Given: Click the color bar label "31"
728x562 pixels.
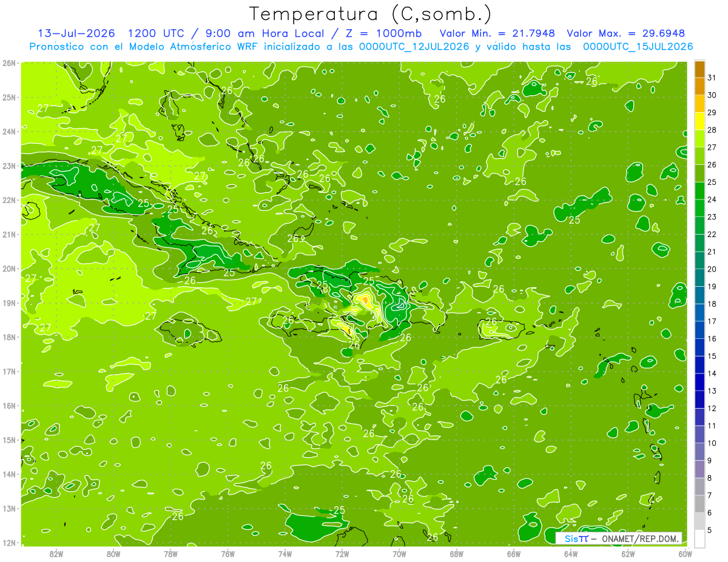Looking at the screenshot, I should [712, 78].
